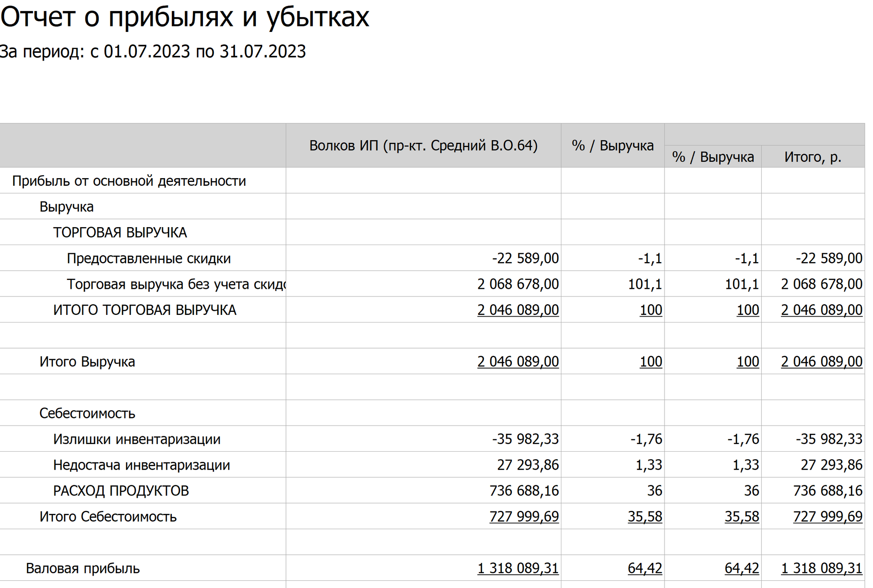Select Недостача инвентаризации amount in Волков ИП column
Image resolution: width=873 pixels, height=588 pixels.
pyautogui.click(x=527, y=465)
